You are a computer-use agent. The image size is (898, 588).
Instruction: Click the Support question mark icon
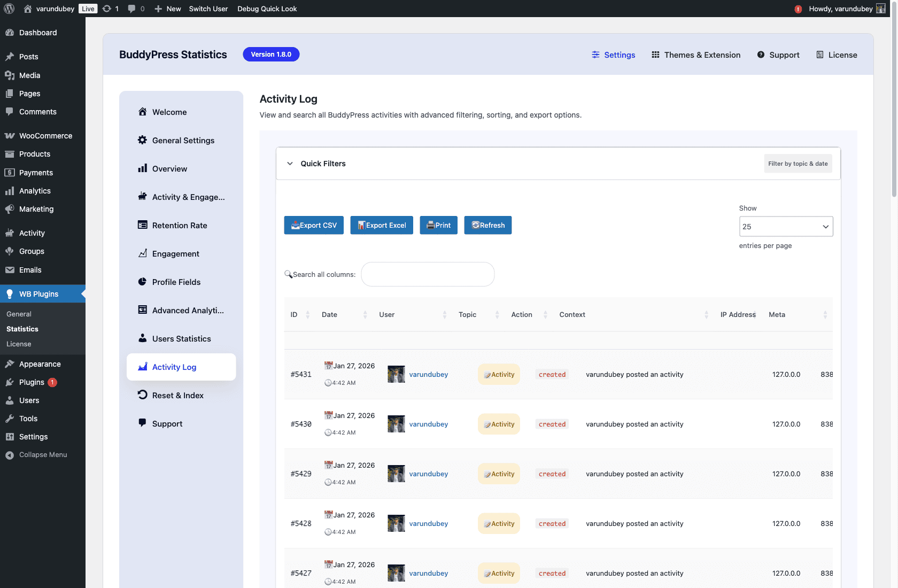761,55
